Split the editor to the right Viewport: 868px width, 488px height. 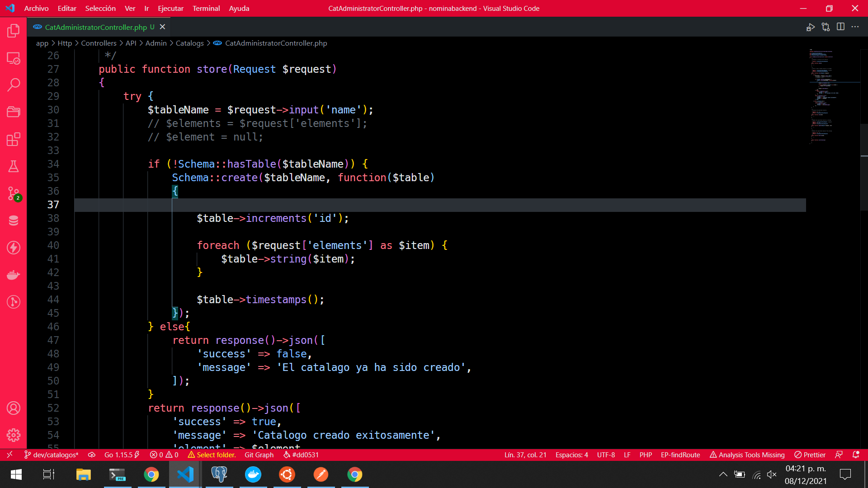point(840,27)
